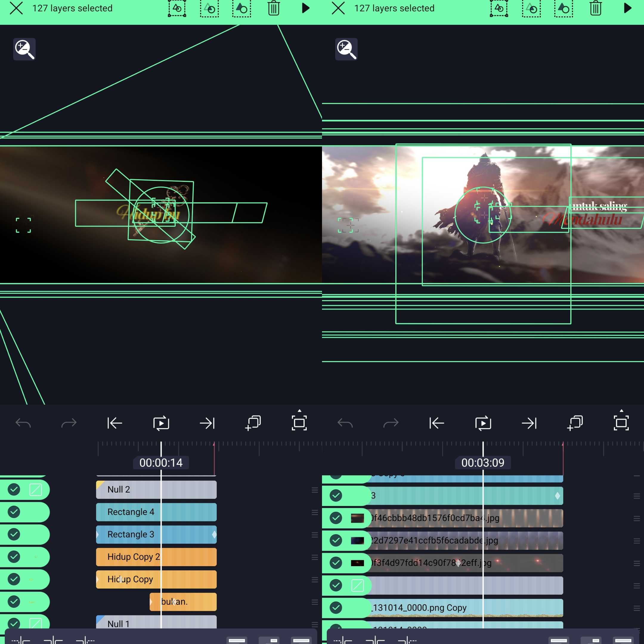Uncheck the 0f46cbbb48db jpg layer checkmark
The width and height of the screenshot is (644, 644).
click(336, 518)
